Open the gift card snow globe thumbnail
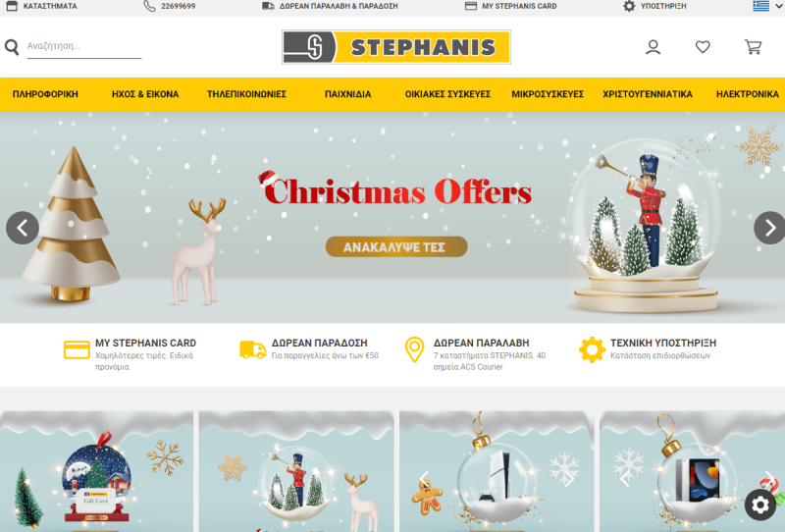785x532 pixels. point(96,471)
